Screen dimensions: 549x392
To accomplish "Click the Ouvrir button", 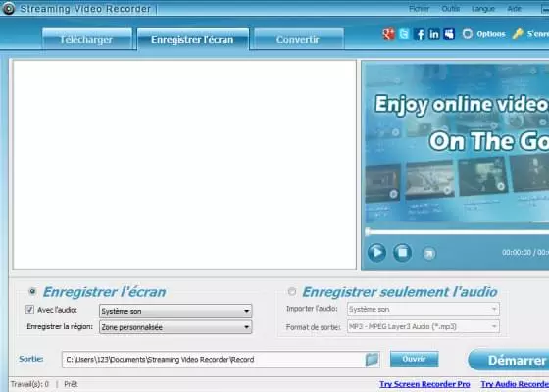I will [x=414, y=359].
